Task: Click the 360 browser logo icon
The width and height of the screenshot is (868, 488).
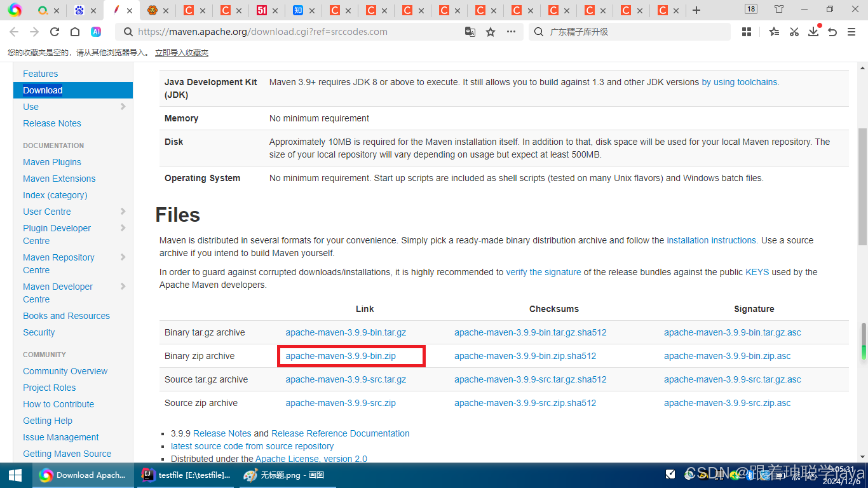Action: pos(15,10)
